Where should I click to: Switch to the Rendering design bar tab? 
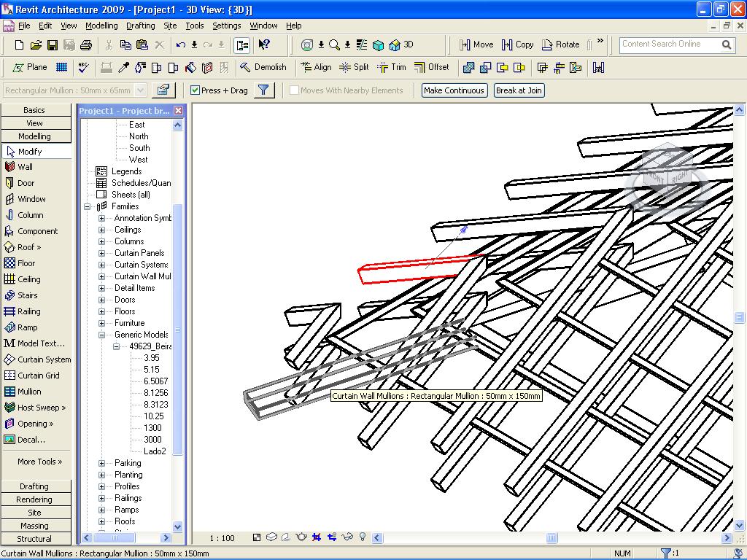point(34,499)
